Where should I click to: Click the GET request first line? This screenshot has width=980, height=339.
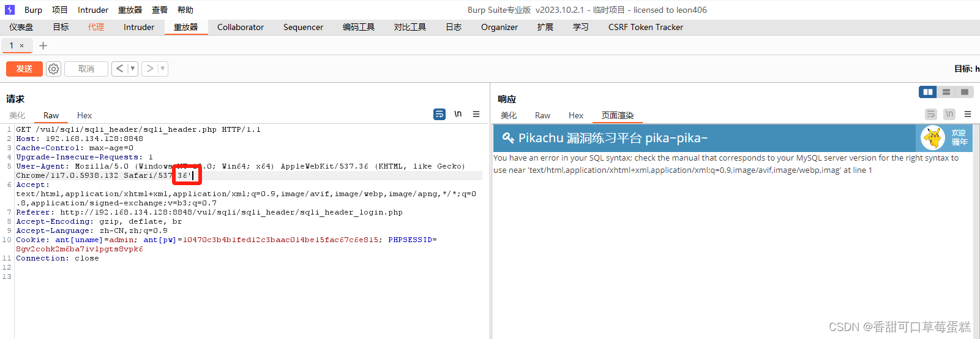pyautogui.click(x=138, y=129)
